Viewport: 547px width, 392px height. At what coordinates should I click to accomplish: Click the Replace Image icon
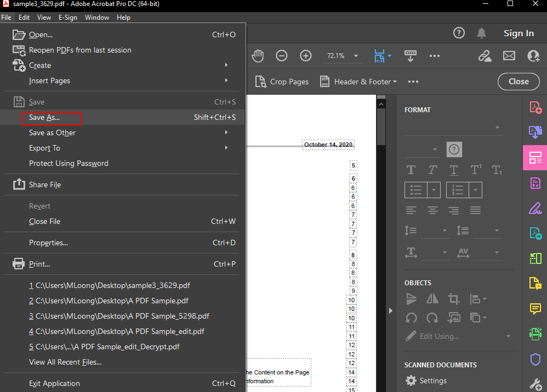(x=454, y=318)
